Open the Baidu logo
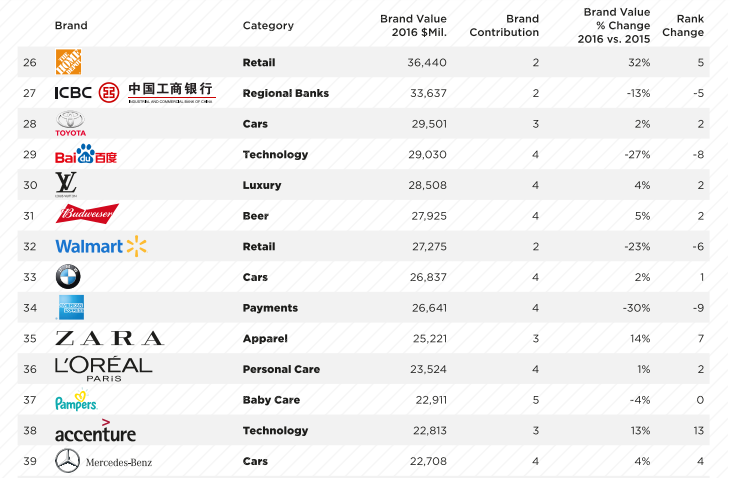730x478 pixels. tap(86, 154)
